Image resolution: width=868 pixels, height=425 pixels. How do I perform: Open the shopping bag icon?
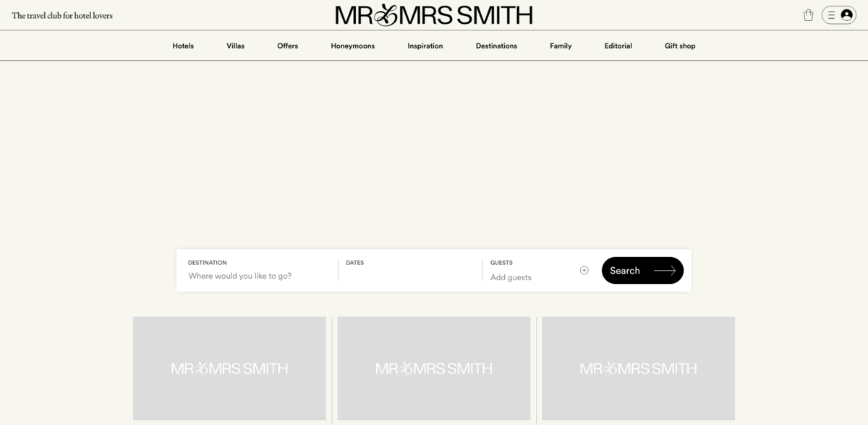pyautogui.click(x=808, y=14)
